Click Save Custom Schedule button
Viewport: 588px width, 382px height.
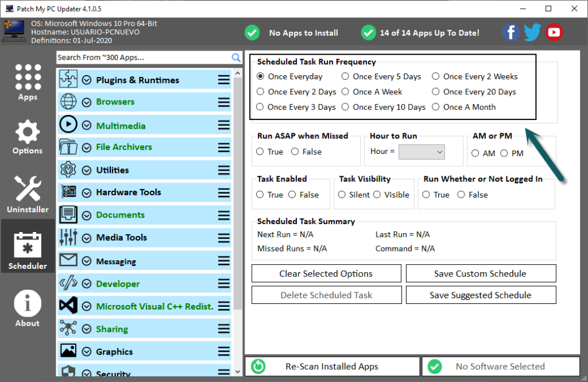point(481,273)
